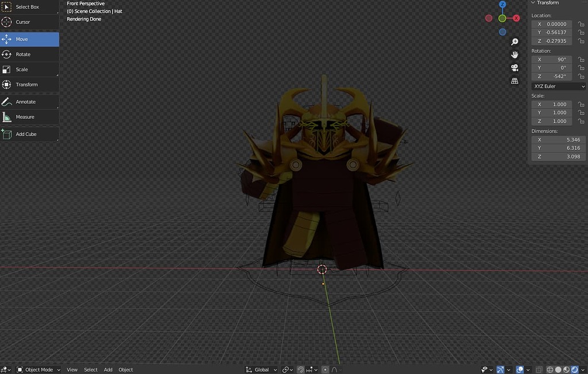The image size is (588, 374).
Task: Lock the Location X value
Action: [581, 24]
